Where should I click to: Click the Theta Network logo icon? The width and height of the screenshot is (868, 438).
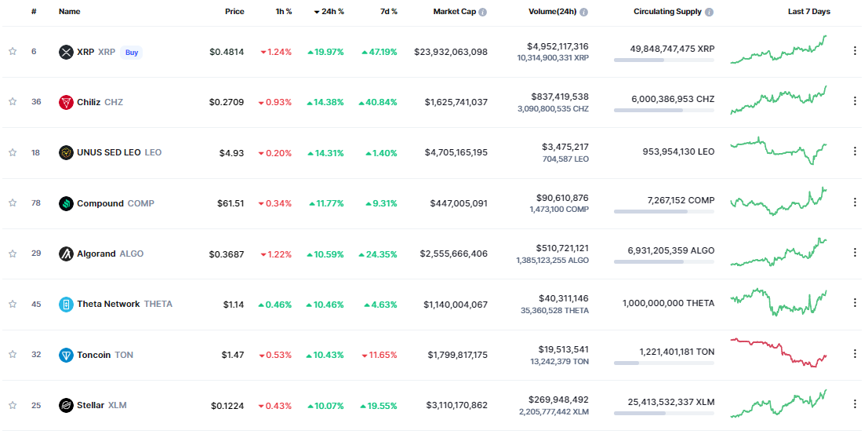click(x=66, y=305)
